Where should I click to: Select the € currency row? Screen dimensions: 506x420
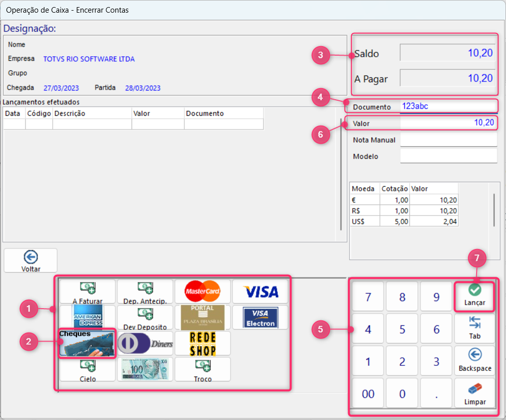coord(404,200)
